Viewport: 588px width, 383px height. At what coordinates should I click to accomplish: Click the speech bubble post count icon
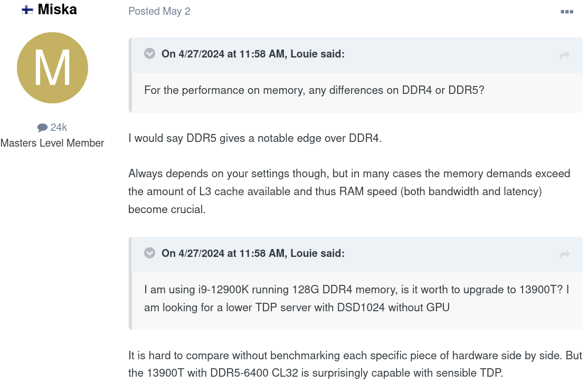pos(42,128)
